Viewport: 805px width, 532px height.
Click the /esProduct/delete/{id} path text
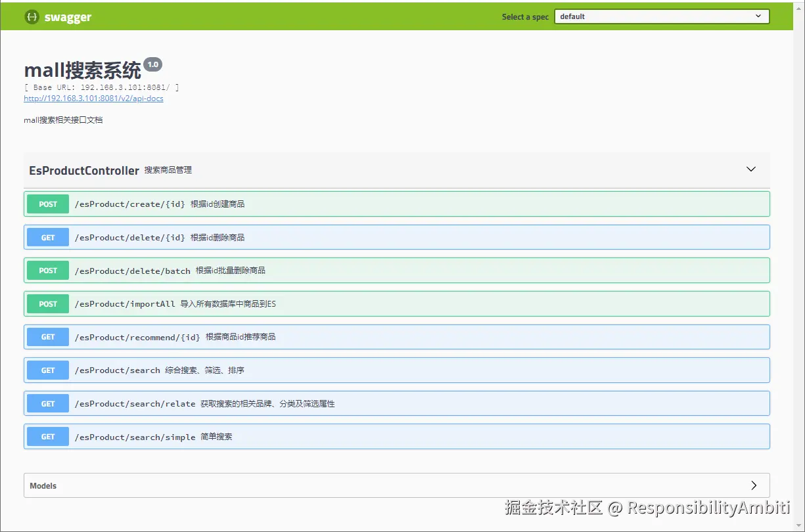tap(130, 238)
